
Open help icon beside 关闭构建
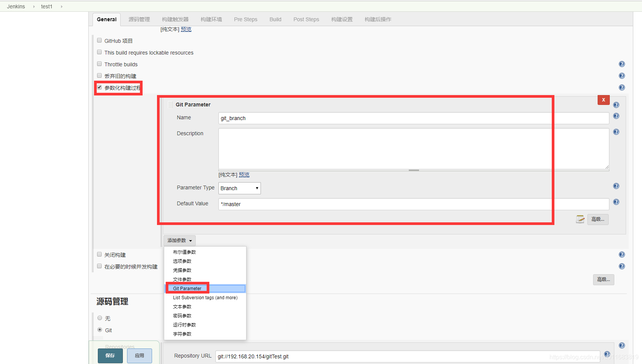(x=622, y=255)
